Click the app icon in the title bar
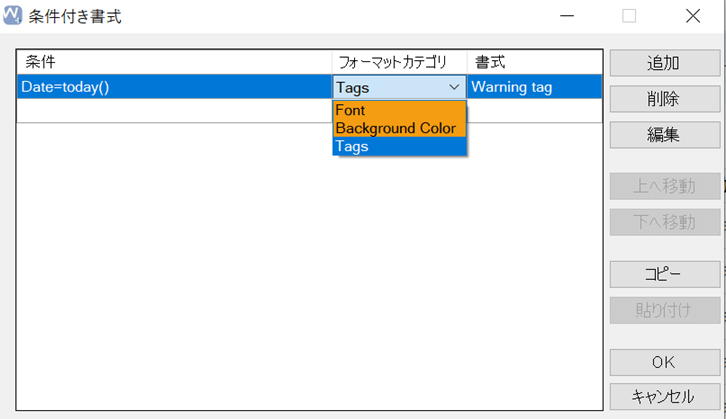 click(x=12, y=15)
